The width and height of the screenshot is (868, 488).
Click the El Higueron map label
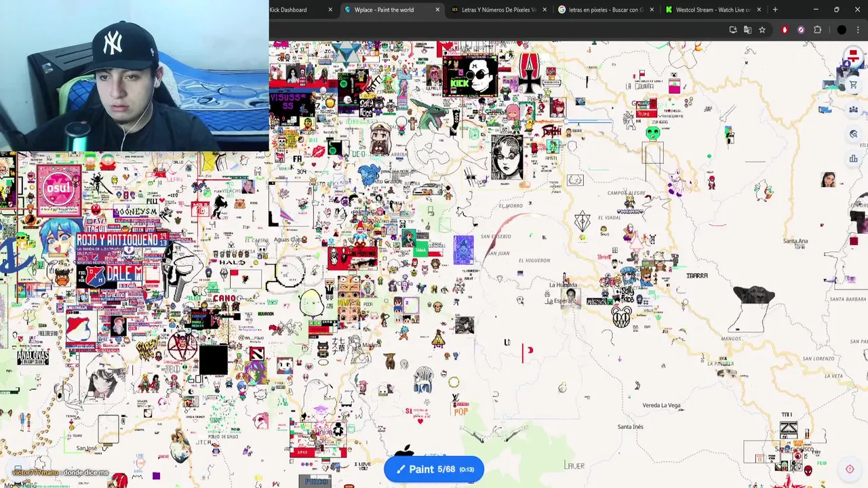534,260
